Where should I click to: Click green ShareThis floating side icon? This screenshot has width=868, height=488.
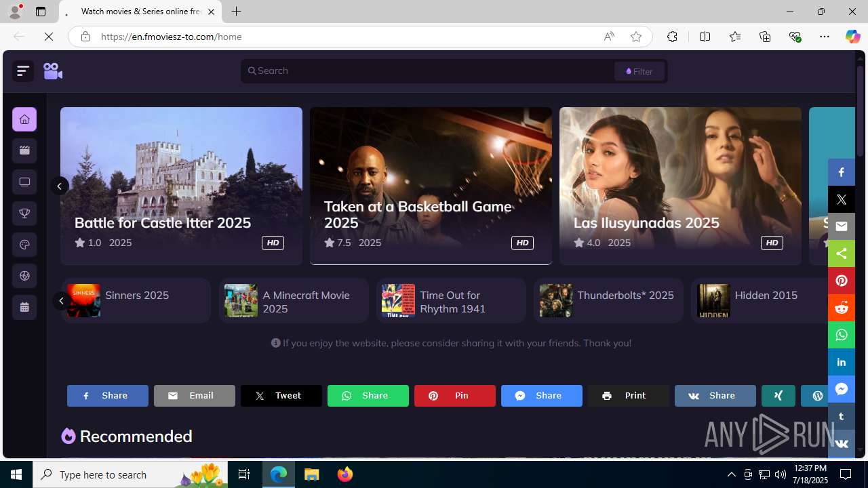(x=841, y=253)
